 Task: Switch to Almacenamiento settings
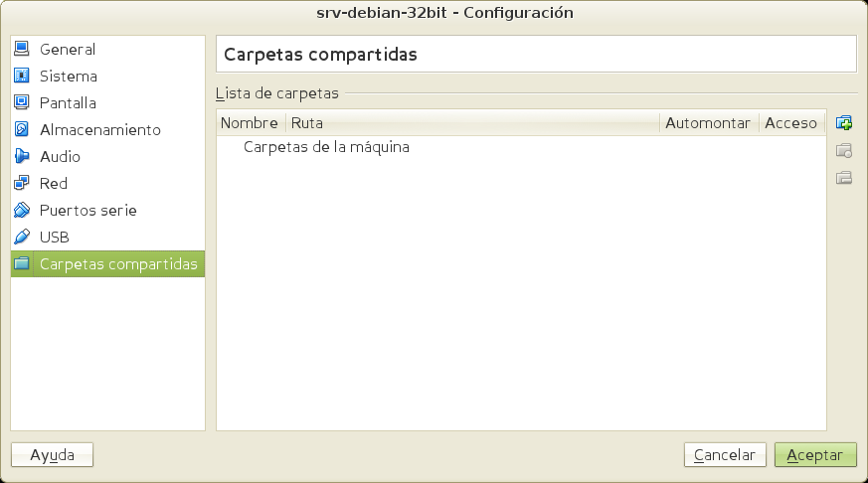coord(99,129)
